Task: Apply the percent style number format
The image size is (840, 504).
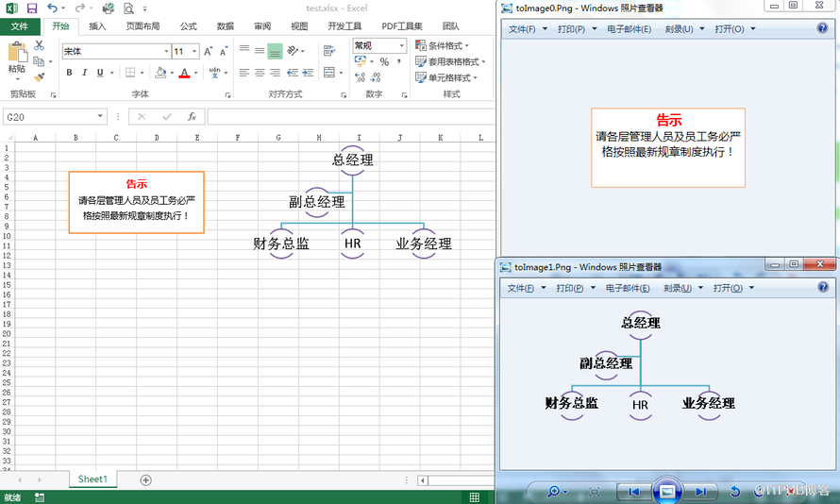Action: [x=384, y=61]
